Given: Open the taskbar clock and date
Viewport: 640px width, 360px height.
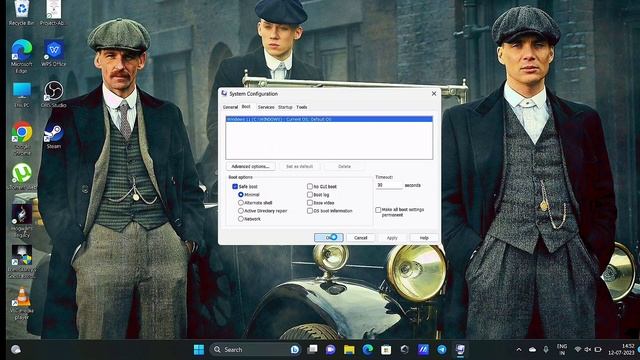Looking at the screenshot, I should [622, 349].
